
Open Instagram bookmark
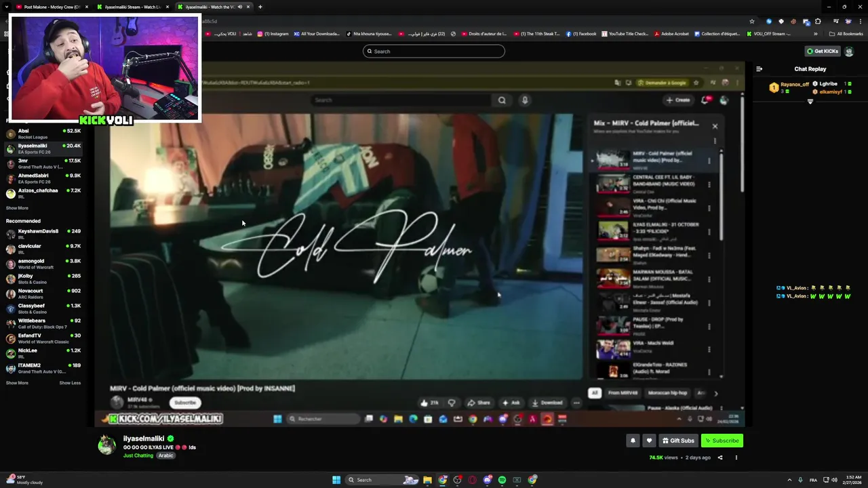pos(273,34)
